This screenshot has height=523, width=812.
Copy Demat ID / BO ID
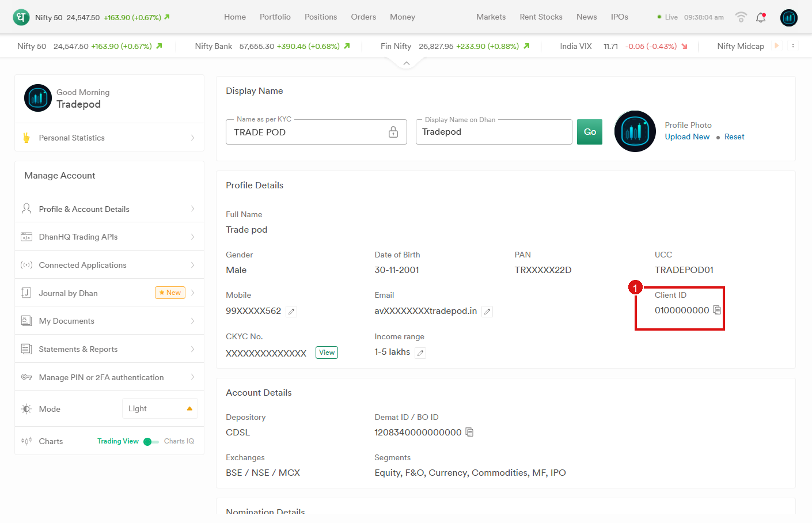[469, 432]
